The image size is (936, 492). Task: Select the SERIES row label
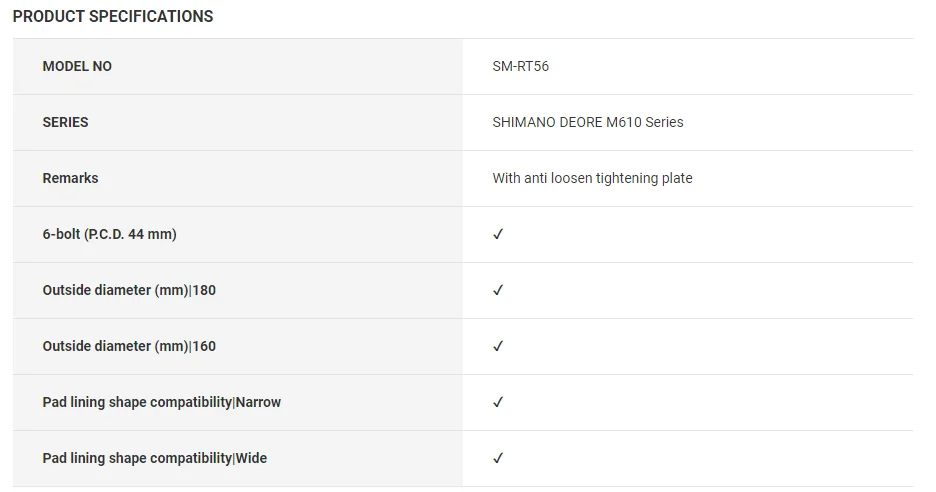coord(65,122)
